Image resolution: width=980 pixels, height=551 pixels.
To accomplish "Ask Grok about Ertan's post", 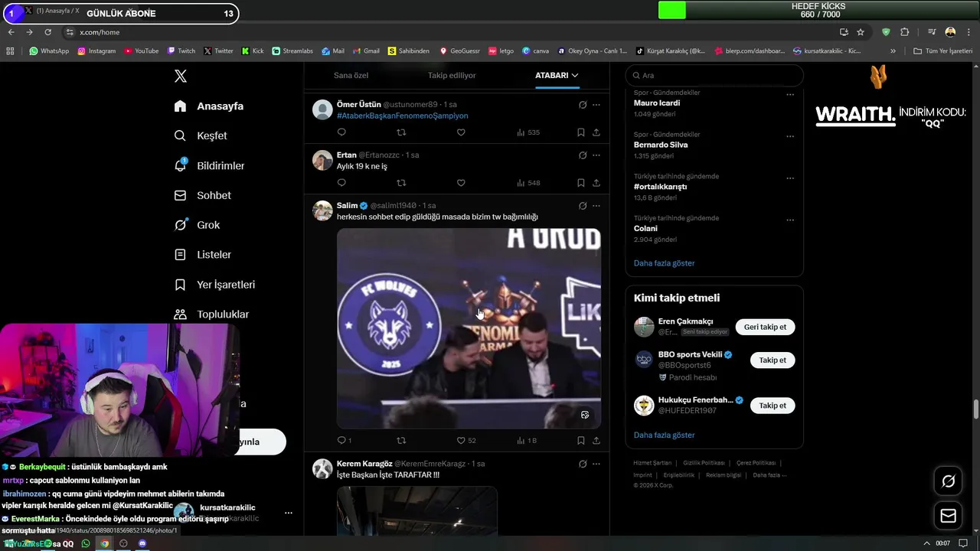I will pyautogui.click(x=583, y=155).
